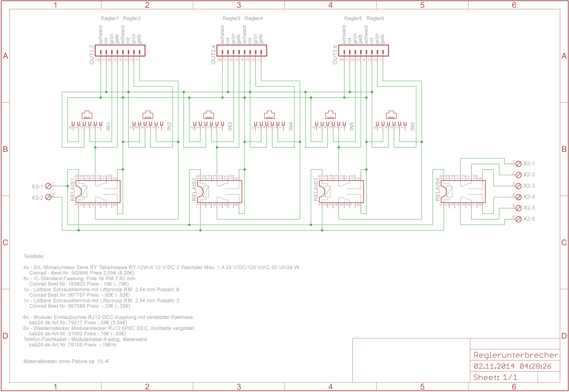The width and height of the screenshot is (569, 392).
Task: Select the DIL-Miniaturrelais Takamisawa RY-12W-K line
Action: coord(161,267)
